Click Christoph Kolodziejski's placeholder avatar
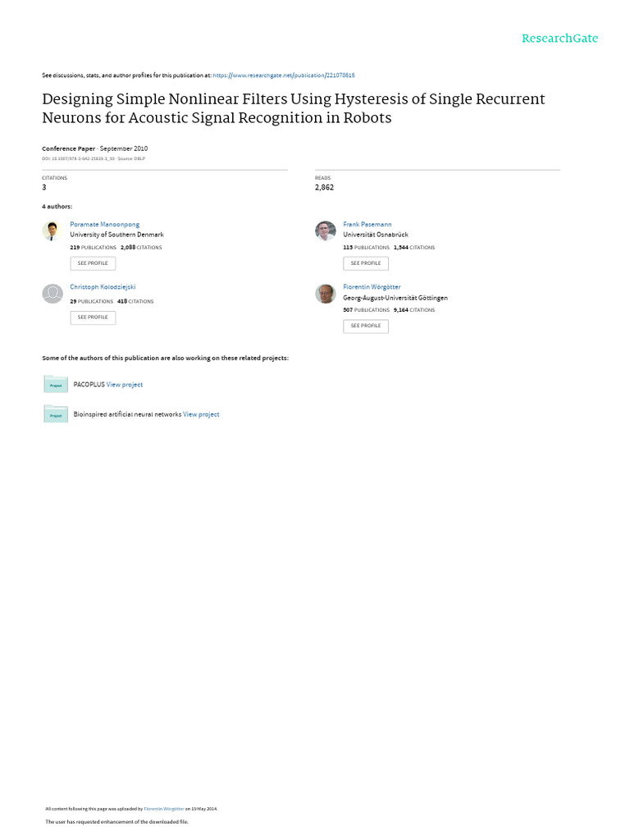 (x=52, y=293)
